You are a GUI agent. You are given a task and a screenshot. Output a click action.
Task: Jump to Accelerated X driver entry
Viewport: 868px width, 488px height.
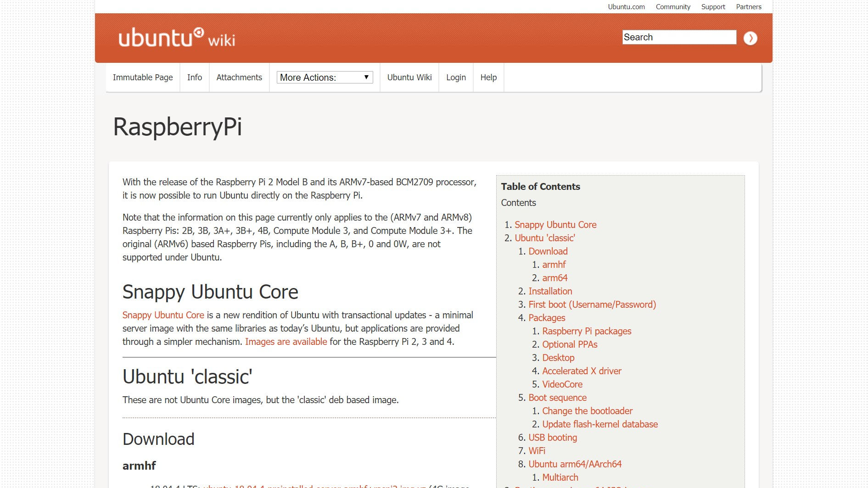point(582,371)
